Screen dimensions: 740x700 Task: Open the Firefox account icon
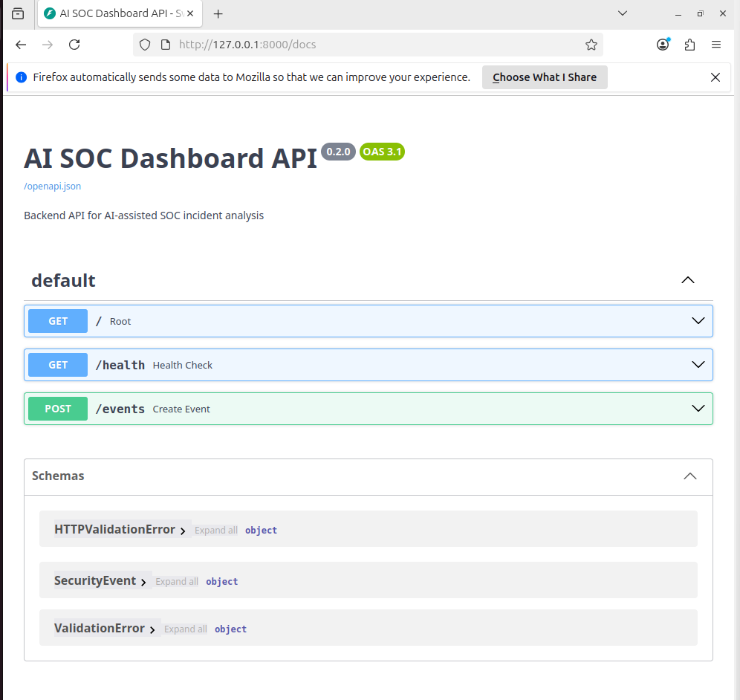pyautogui.click(x=663, y=45)
